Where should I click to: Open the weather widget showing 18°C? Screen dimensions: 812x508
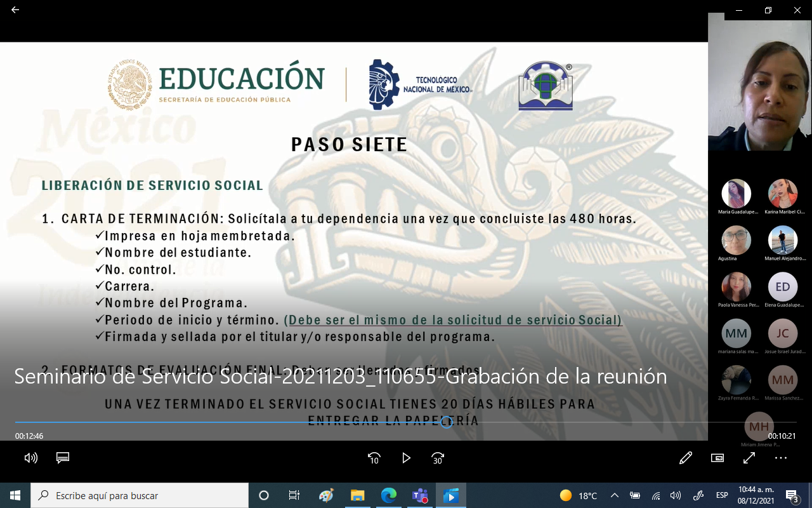pos(579,495)
